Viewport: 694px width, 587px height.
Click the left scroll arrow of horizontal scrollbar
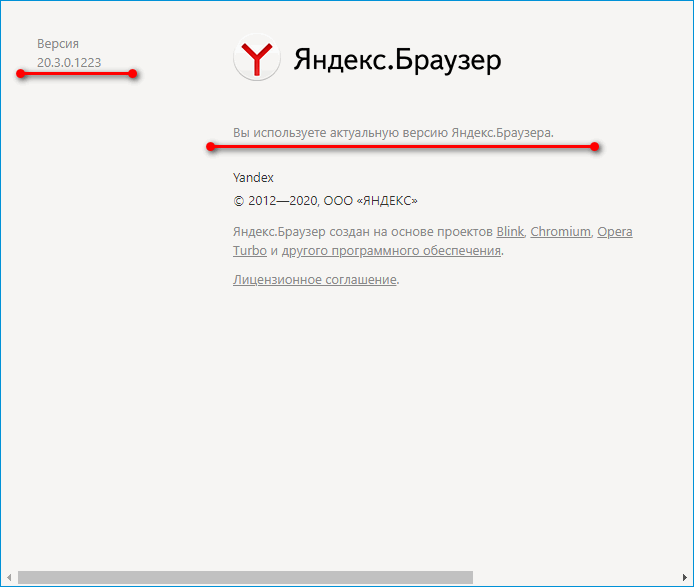point(9,577)
